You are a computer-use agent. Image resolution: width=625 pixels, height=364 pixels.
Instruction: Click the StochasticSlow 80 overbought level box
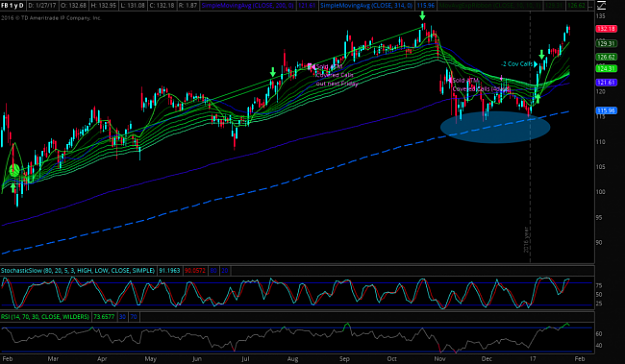214,271
